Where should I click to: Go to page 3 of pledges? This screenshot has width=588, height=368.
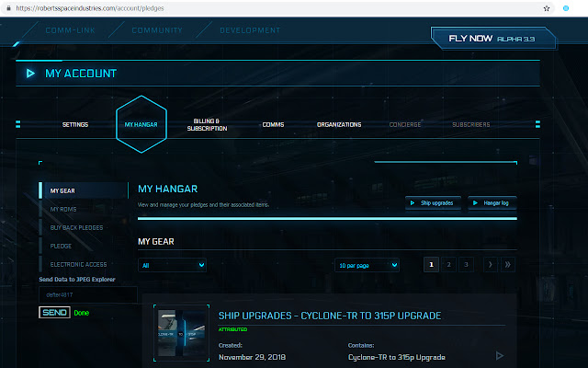(x=466, y=265)
